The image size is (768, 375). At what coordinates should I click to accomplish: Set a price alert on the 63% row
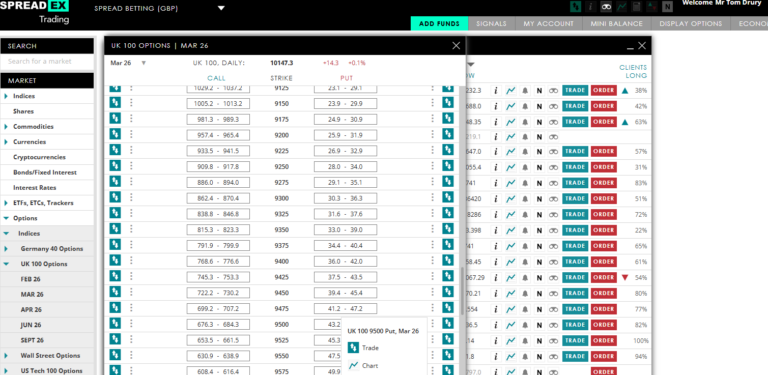pos(525,122)
